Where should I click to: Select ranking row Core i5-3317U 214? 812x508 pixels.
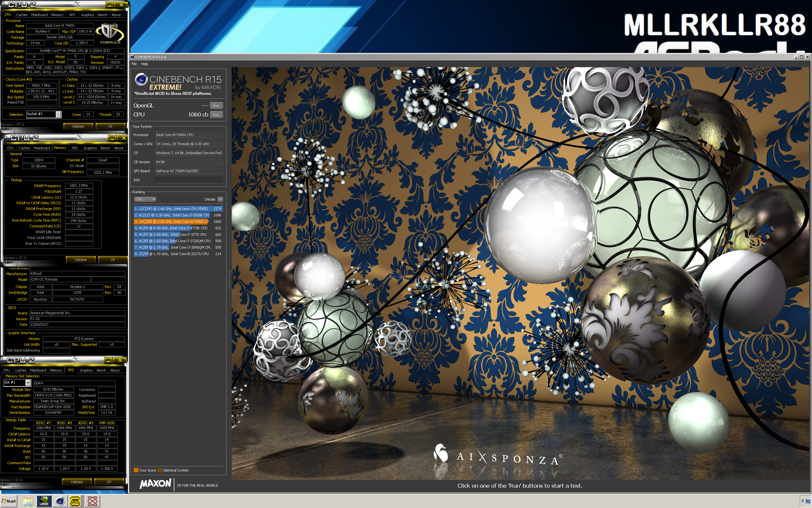[x=178, y=254]
